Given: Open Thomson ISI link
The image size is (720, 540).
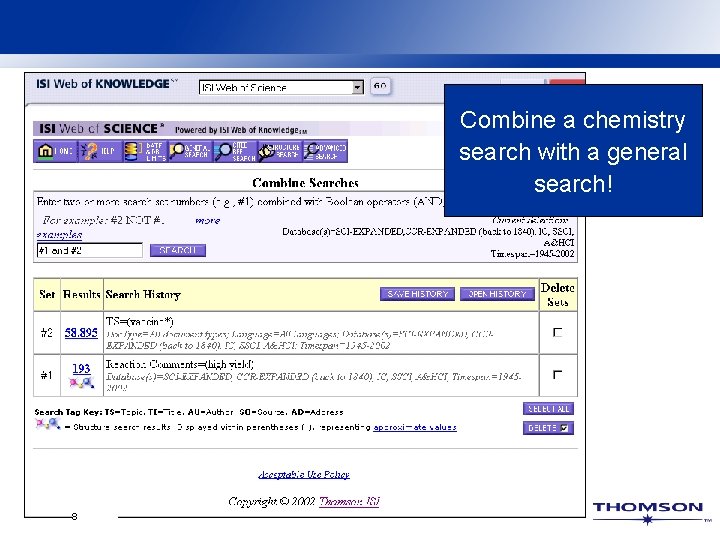Looking at the screenshot, I should tap(349, 501).
